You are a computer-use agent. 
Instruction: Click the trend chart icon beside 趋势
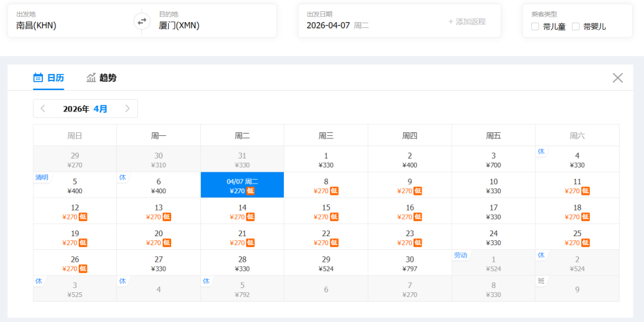click(x=91, y=78)
